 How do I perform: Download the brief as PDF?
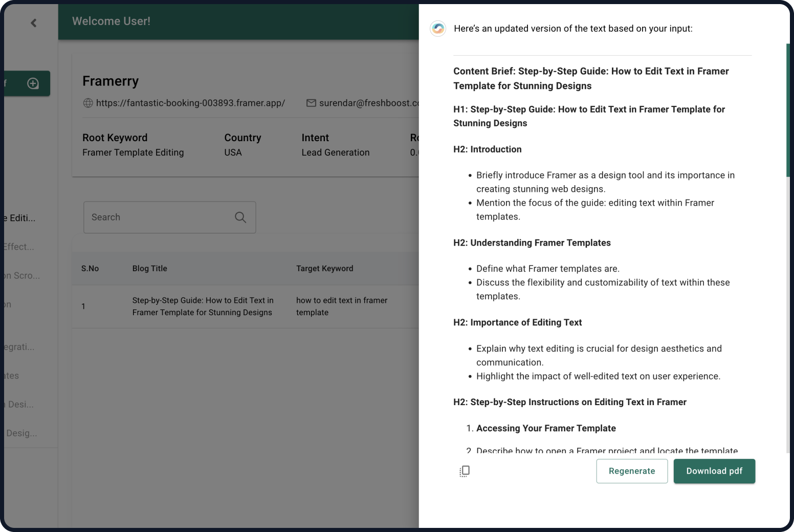pos(714,471)
